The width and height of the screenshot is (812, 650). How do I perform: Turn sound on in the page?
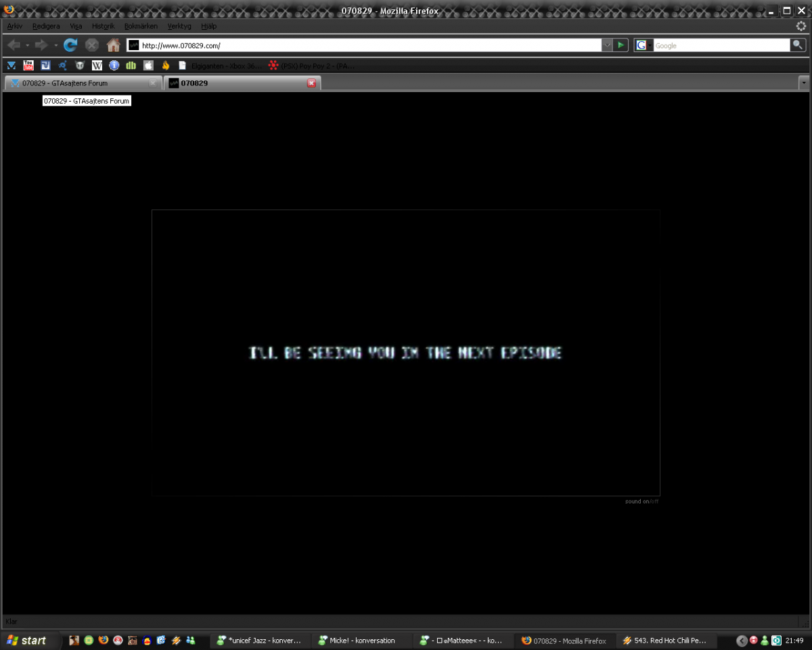pos(637,502)
